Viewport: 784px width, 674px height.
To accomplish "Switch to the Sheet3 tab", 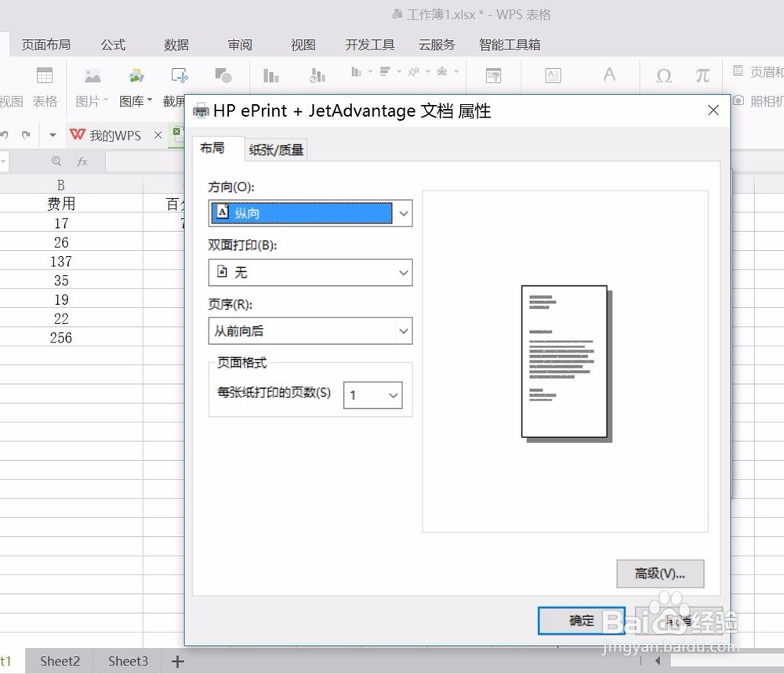I will [x=128, y=661].
